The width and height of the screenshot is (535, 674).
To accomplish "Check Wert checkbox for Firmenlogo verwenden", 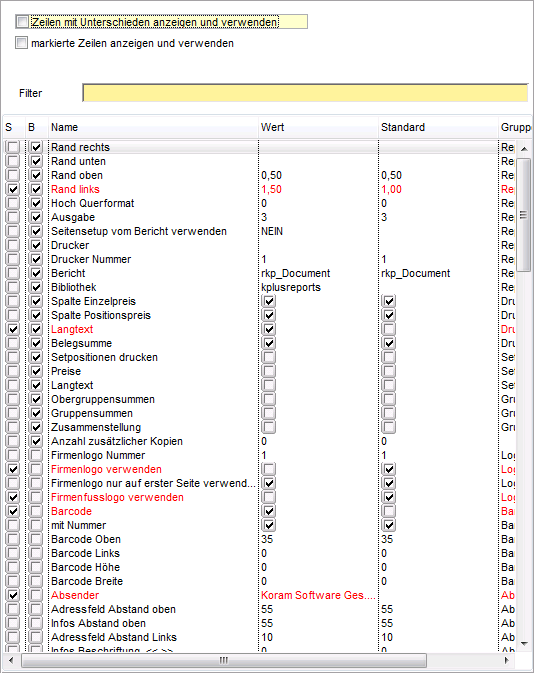I will (x=269, y=469).
